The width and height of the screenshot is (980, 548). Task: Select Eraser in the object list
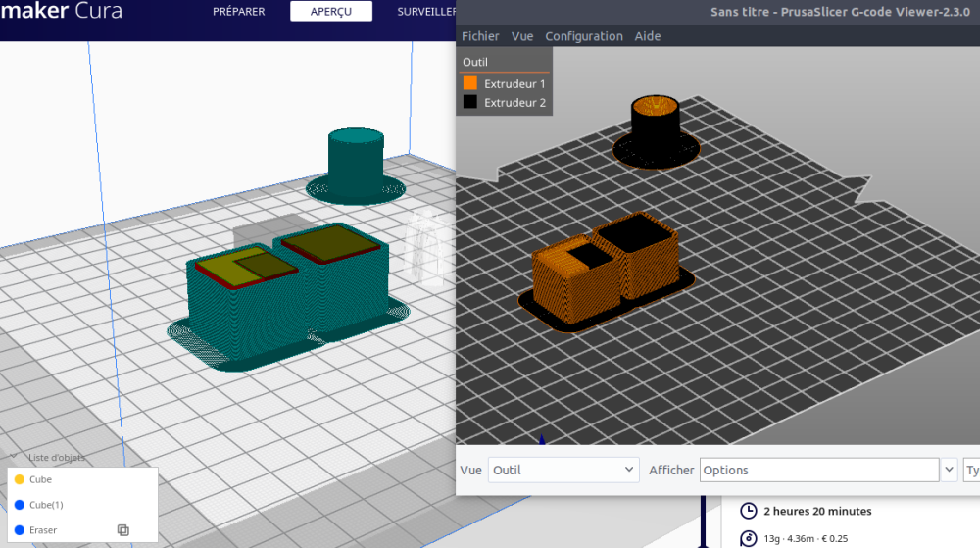[43, 530]
